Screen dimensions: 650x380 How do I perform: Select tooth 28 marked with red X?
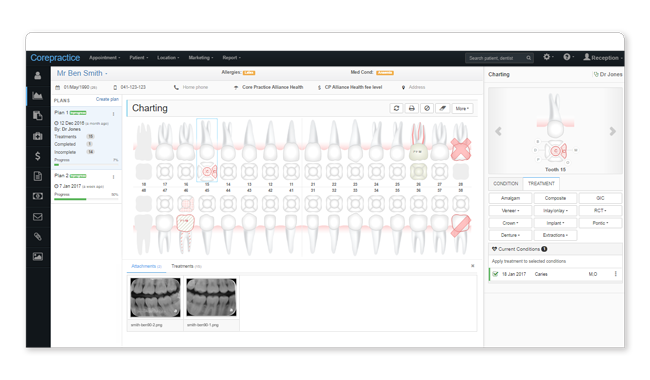coord(461,149)
